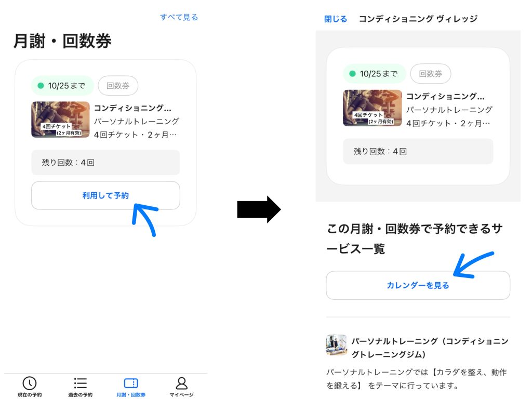This screenshot has height=411, width=532.
Task: Tap the カレンダーを見る button
Action: [x=418, y=285]
